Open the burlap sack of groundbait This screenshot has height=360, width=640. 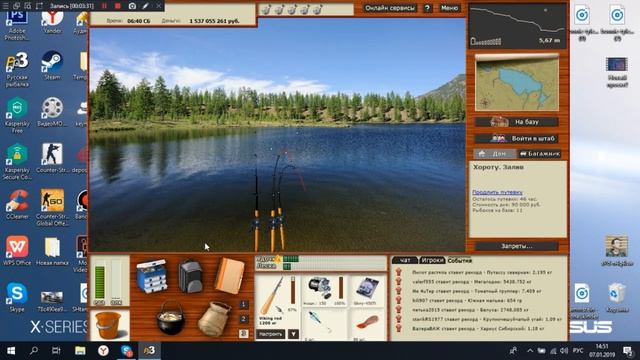[213, 318]
